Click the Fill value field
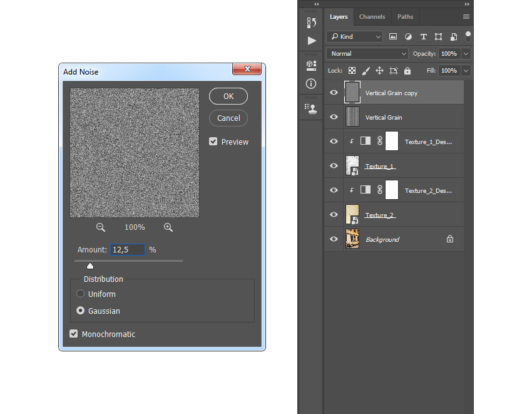 [449, 70]
